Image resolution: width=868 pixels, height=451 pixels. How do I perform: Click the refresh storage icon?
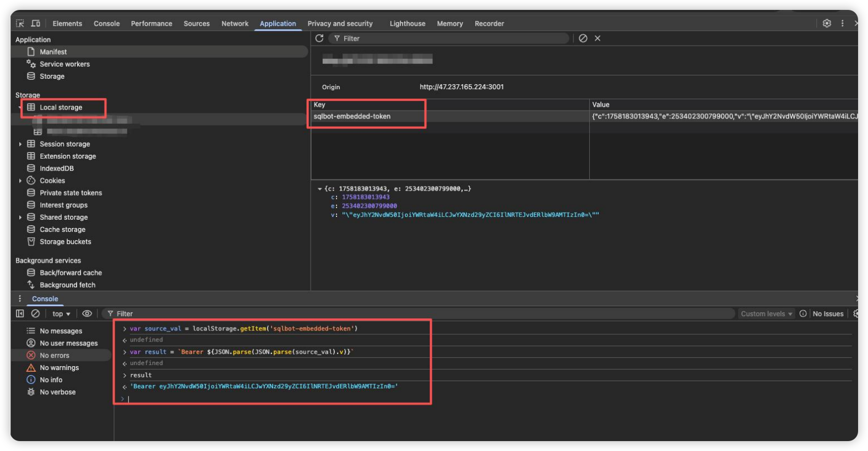click(x=319, y=38)
